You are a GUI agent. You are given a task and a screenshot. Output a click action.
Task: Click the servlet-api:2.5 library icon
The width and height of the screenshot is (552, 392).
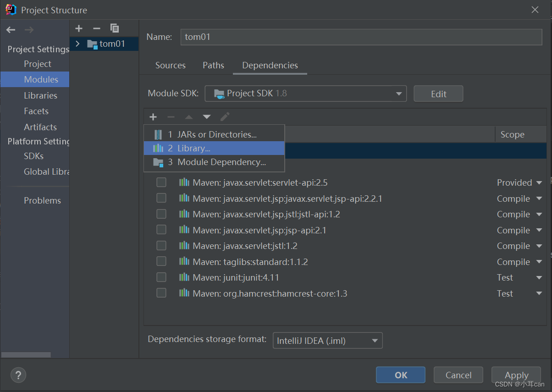coord(184,182)
